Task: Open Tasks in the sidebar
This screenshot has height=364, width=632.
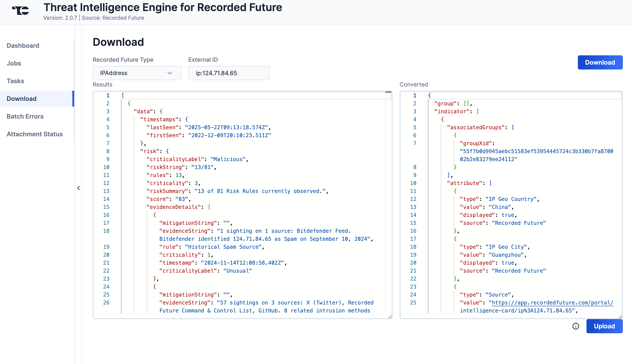Action: pyautogui.click(x=15, y=81)
